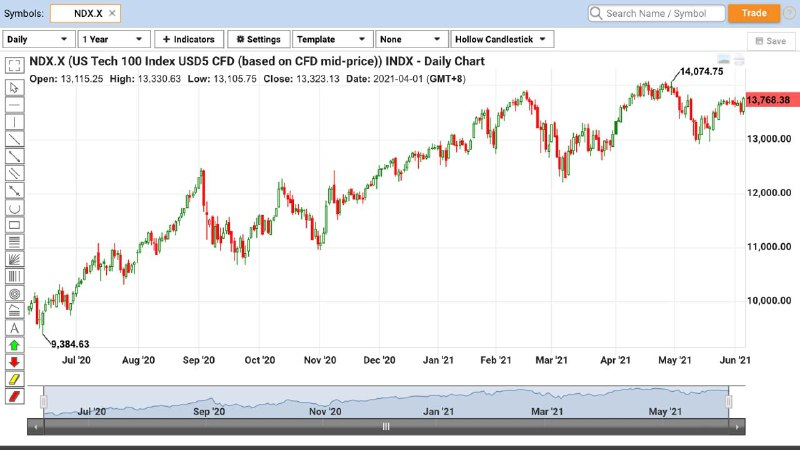Click the orange Trade button
This screenshot has height=450, width=800.
pyautogui.click(x=754, y=13)
